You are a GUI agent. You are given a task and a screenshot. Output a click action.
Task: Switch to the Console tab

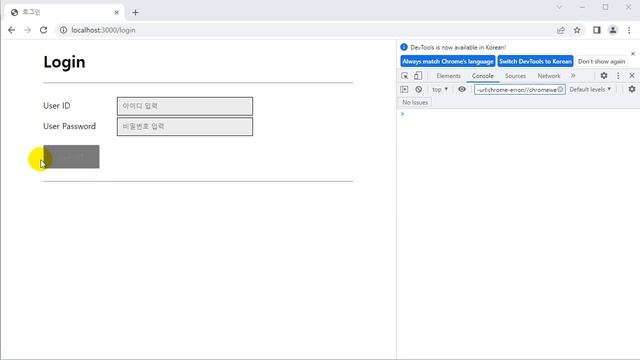tap(482, 76)
